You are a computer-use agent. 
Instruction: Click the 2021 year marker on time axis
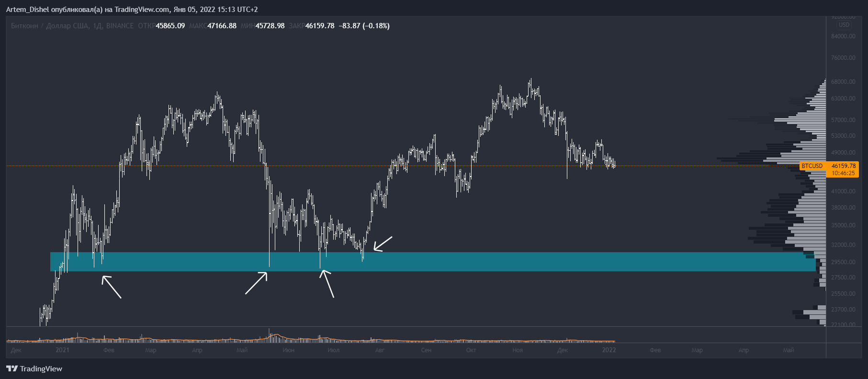pyautogui.click(x=62, y=350)
